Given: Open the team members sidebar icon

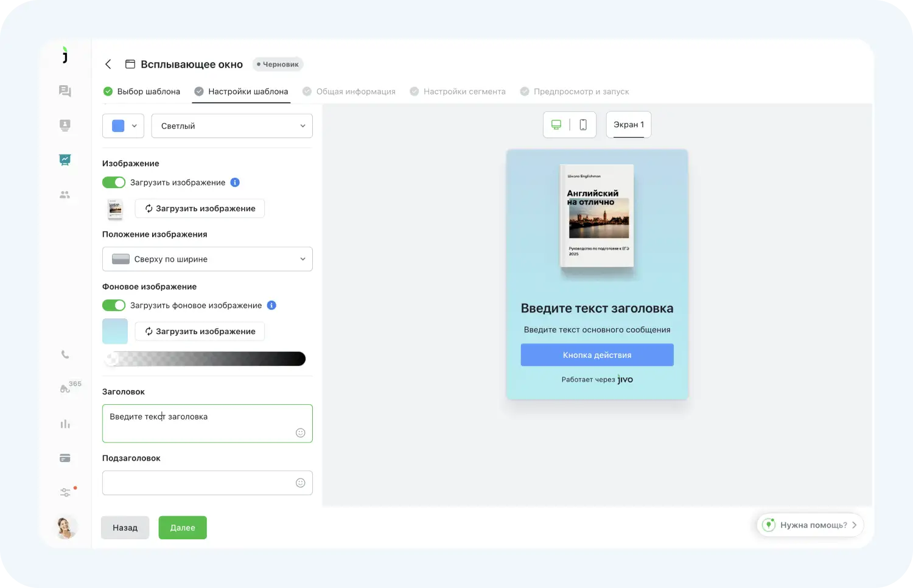Looking at the screenshot, I should tap(65, 195).
